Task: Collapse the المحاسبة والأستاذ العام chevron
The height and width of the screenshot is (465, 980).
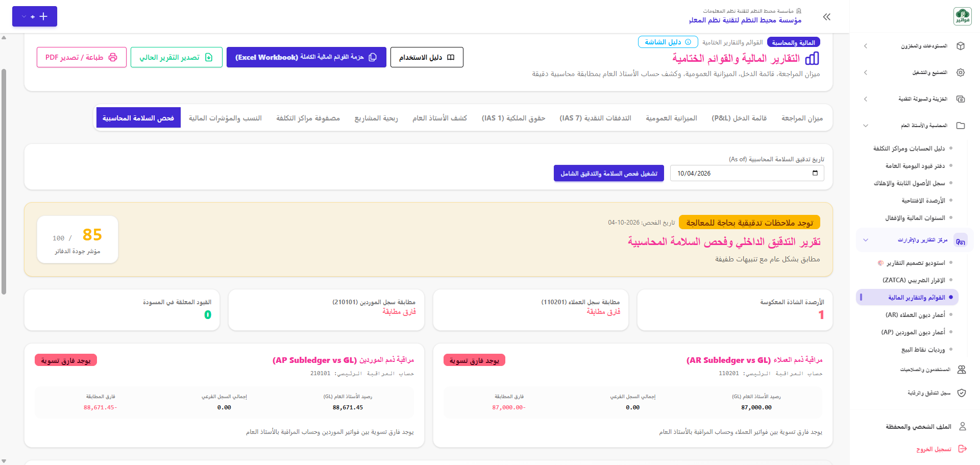Action: pos(866,126)
